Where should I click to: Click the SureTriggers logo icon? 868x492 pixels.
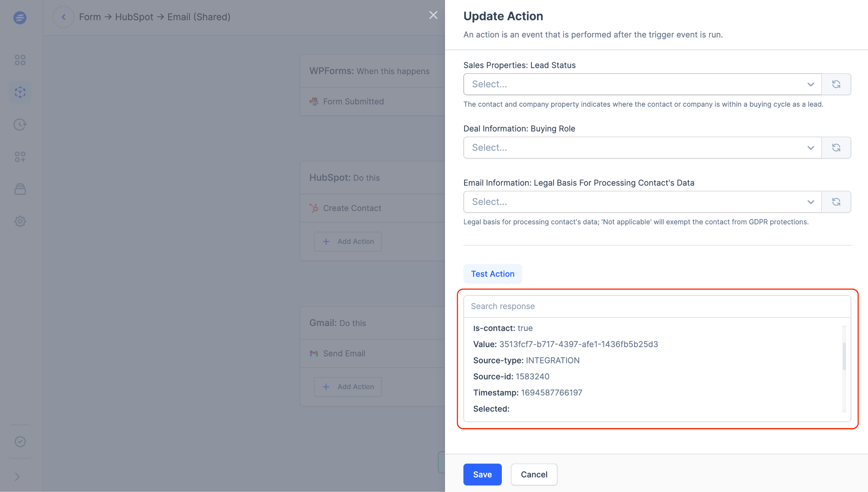pos(20,17)
